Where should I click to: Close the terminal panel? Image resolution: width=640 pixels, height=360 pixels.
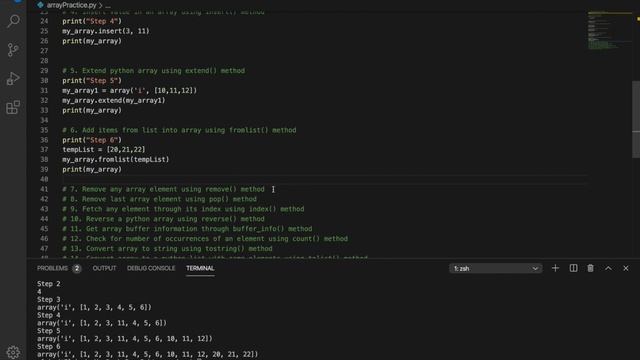(626, 268)
